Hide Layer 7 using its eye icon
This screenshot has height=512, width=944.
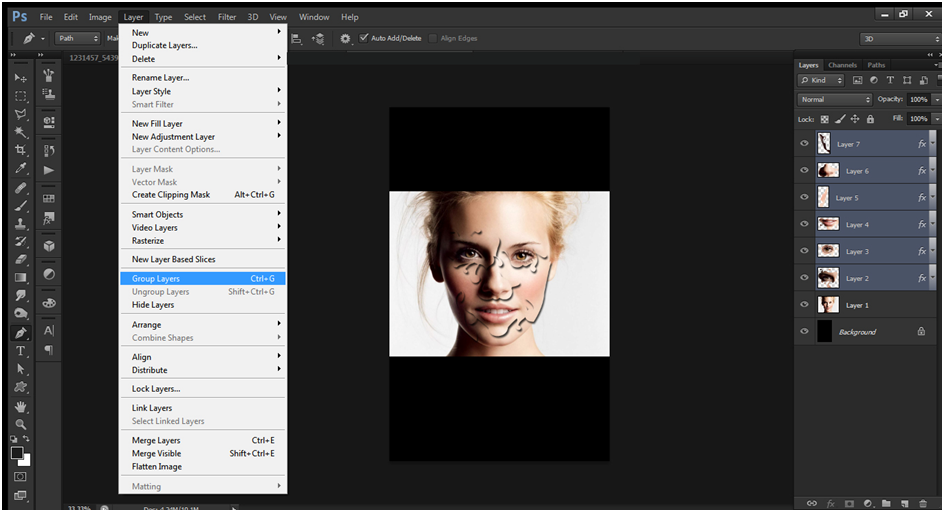(x=804, y=144)
